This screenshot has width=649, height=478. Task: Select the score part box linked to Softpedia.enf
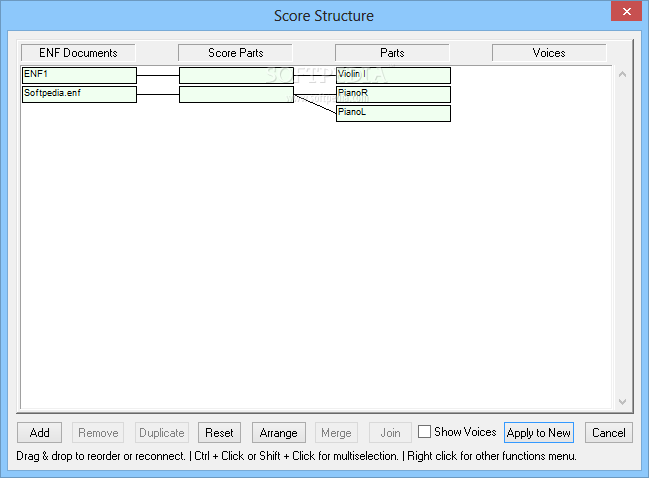point(236,94)
